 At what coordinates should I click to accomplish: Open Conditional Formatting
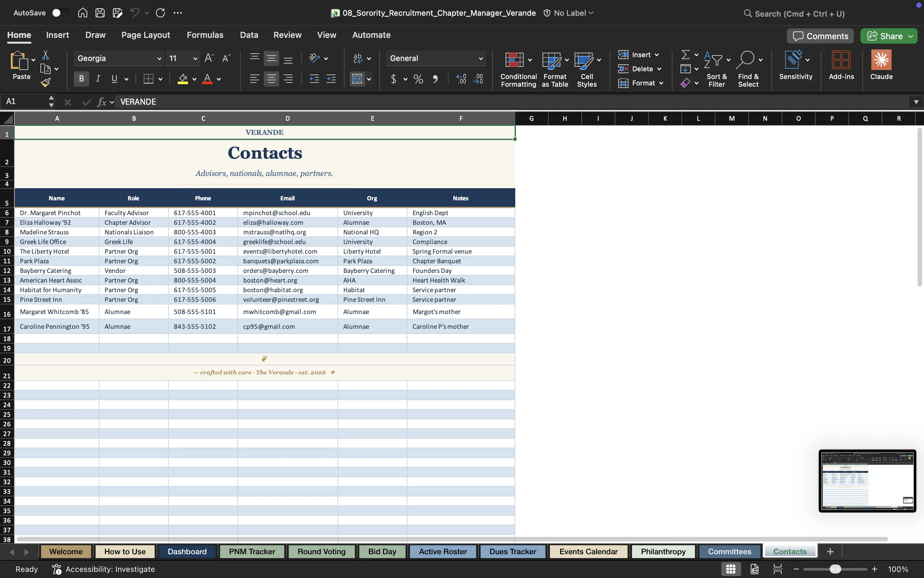pos(518,70)
